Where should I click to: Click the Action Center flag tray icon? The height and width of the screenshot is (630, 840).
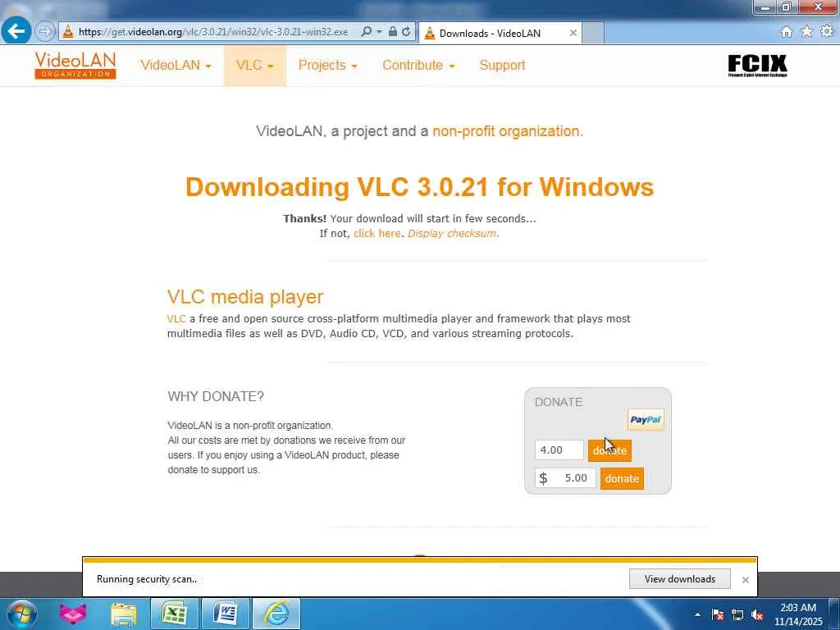[x=718, y=615]
